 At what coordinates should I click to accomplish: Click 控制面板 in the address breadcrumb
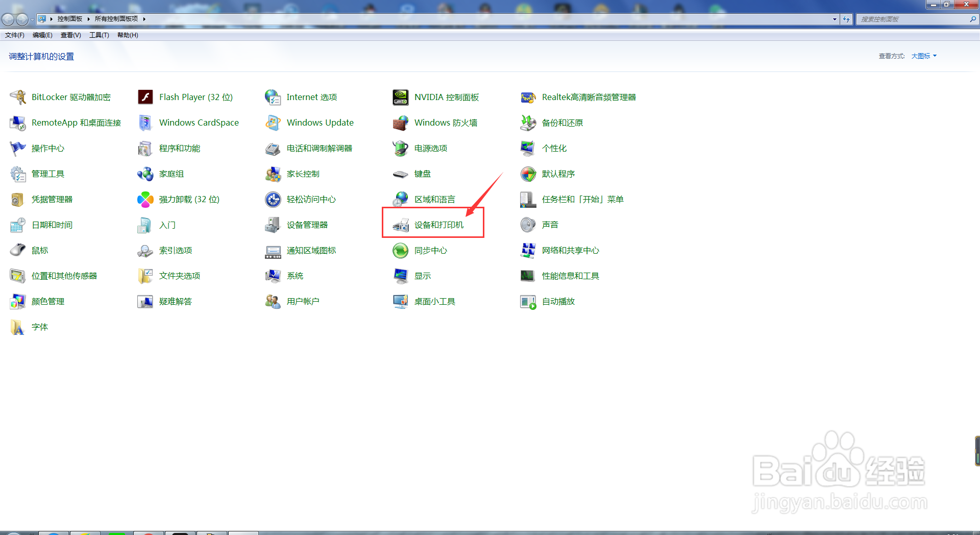click(x=70, y=19)
